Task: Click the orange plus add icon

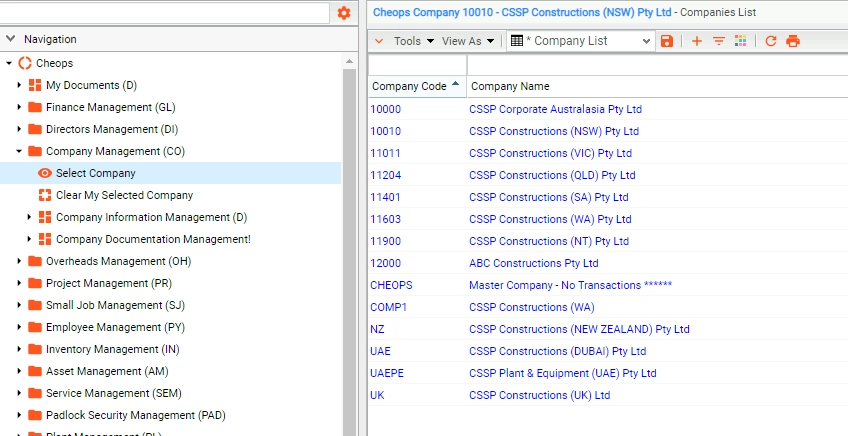Action: click(697, 41)
